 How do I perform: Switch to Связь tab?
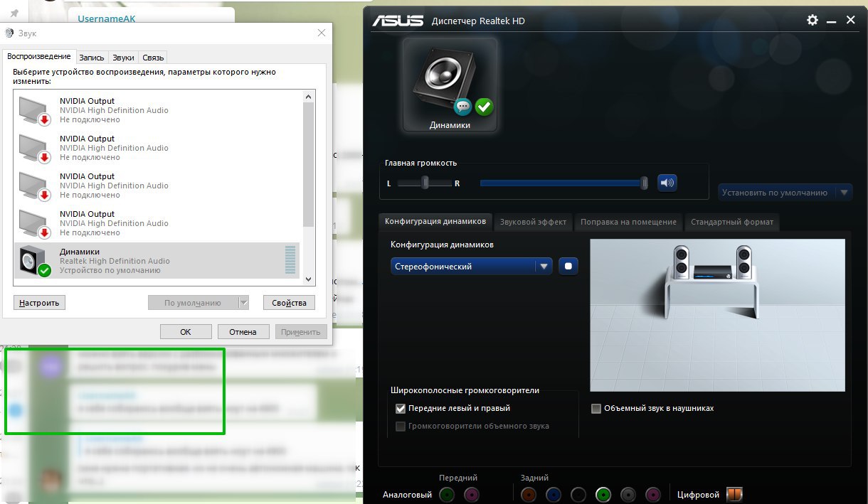(x=153, y=58)
